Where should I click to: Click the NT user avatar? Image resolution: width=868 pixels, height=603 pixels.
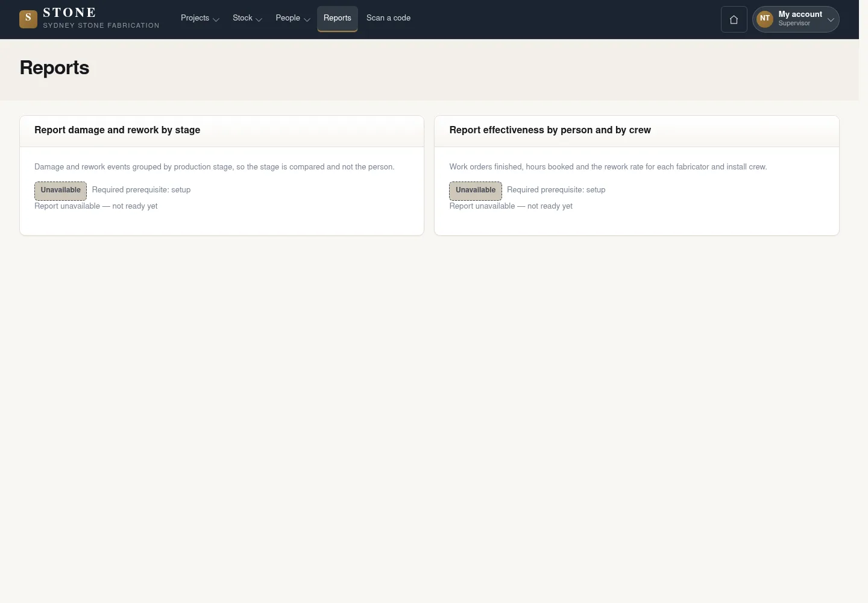(x=765, y=19)
